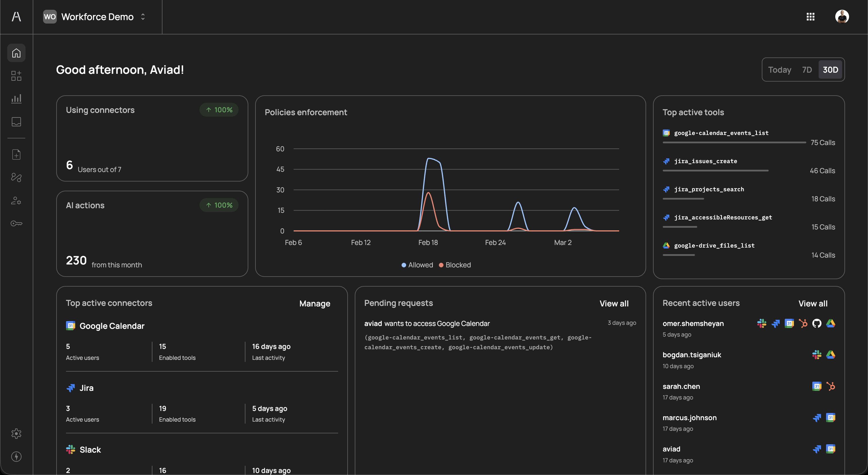Click the lightning bolt sidebar icon
The image size is (868, 475).
tap(16, 457)
